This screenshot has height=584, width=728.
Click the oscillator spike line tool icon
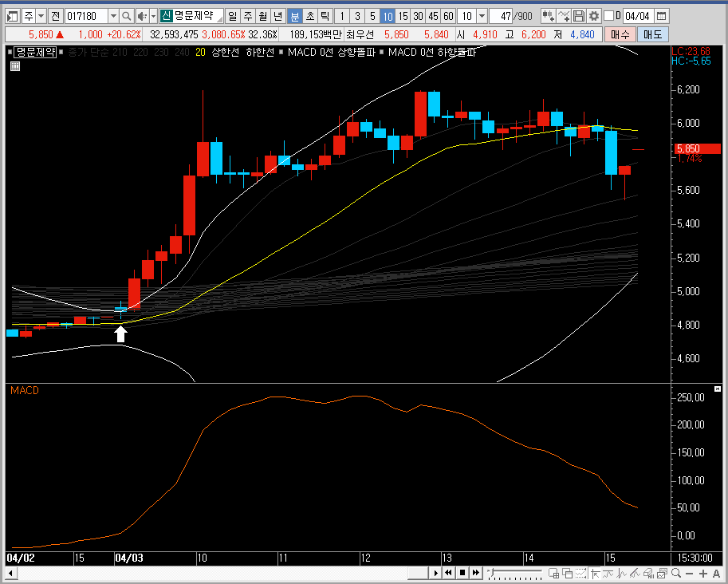[x=622, y=573]
